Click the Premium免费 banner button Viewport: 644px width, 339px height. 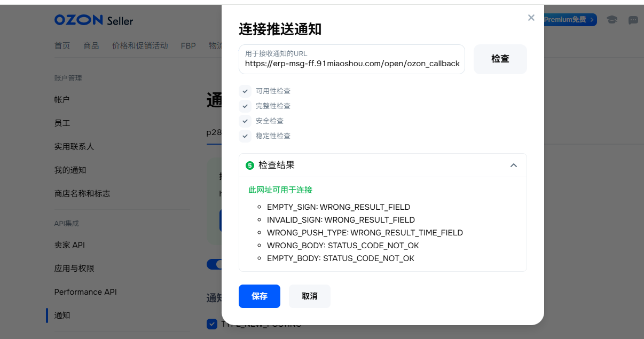pyautogui.click(x=569, y=20)
